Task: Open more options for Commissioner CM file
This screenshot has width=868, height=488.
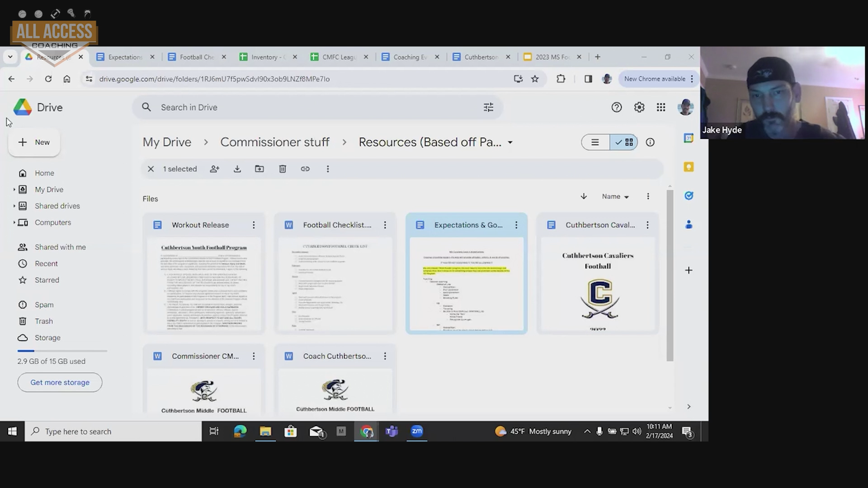Action: tap(254, 356)
